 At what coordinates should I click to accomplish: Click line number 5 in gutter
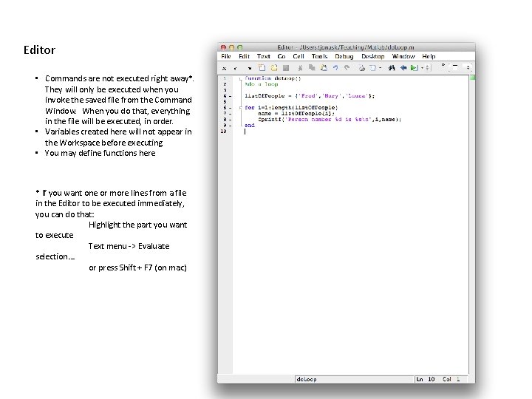coord(225,102)
